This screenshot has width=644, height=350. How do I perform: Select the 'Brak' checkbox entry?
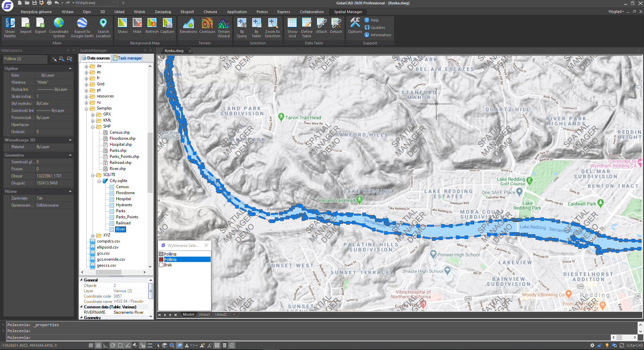click(161, 265)
